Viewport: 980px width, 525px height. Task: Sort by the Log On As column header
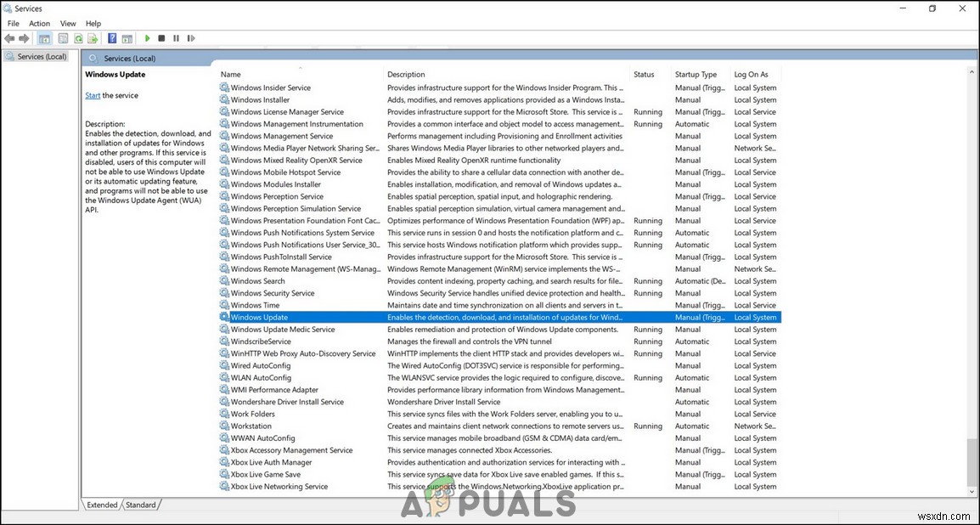click(756, 74)
